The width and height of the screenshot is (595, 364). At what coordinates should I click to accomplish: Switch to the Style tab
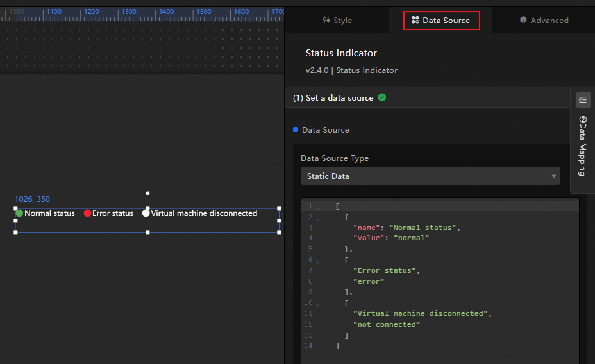click(337, 21)
